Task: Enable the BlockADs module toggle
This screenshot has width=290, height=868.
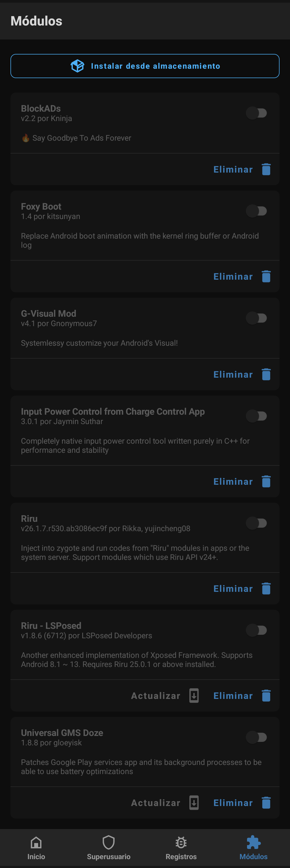Action: point(256,113)
